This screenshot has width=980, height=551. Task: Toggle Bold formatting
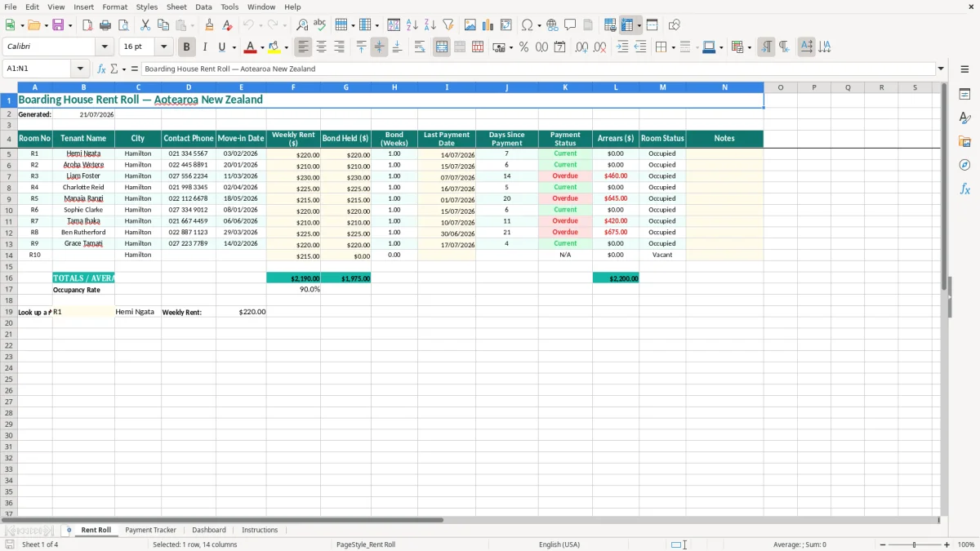[187, 47]
